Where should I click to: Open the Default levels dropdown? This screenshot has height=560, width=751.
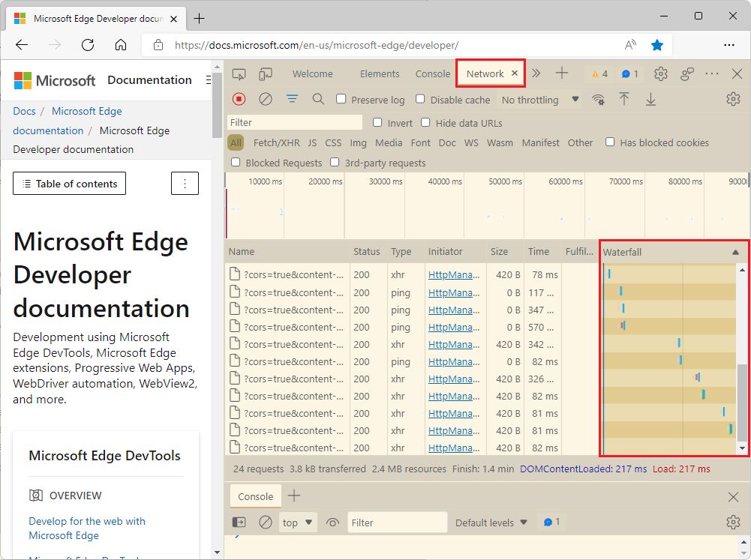pyautogui.click(x=491, y=523)
